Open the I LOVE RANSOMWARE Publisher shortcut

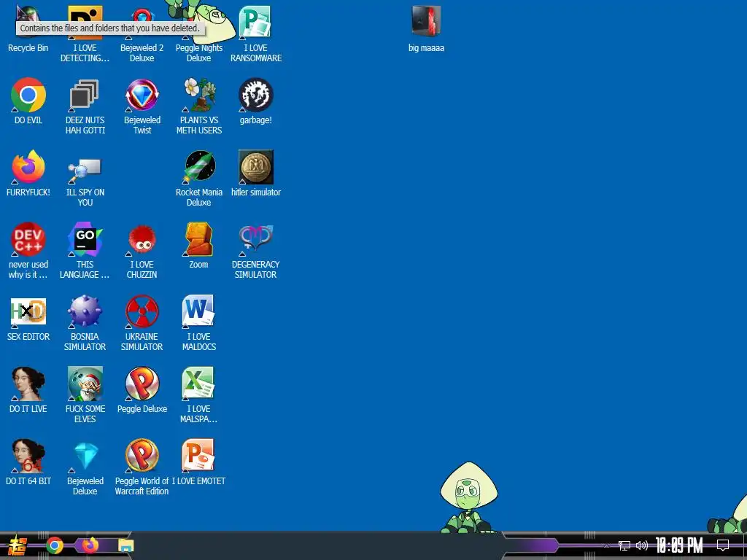pos(256,34)
